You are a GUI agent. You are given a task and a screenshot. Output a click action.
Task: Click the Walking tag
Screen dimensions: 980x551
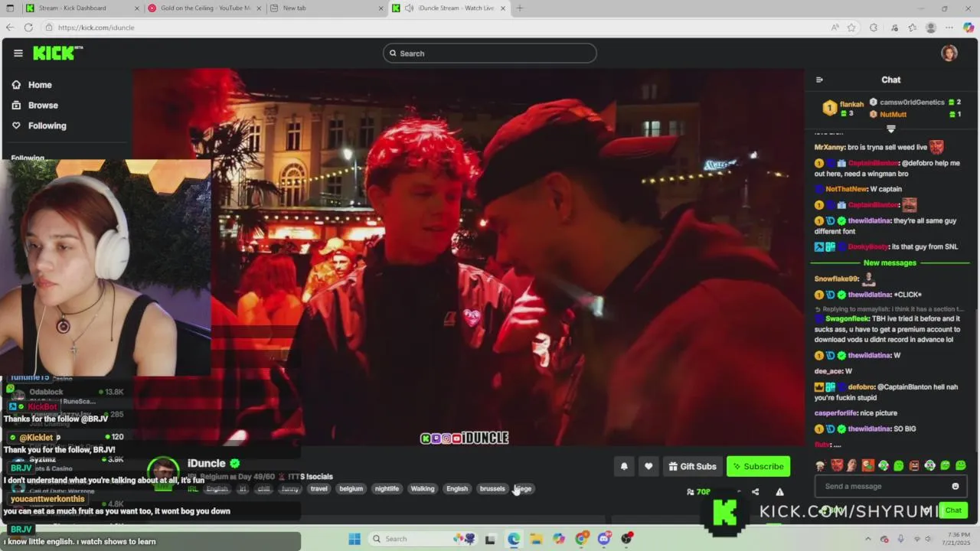point(422,488)
